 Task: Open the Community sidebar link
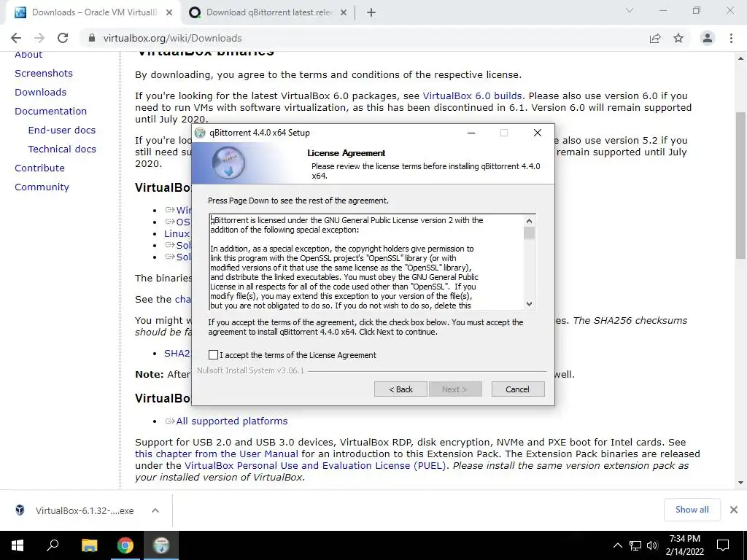pyautogui.click(x=42, y=187)
